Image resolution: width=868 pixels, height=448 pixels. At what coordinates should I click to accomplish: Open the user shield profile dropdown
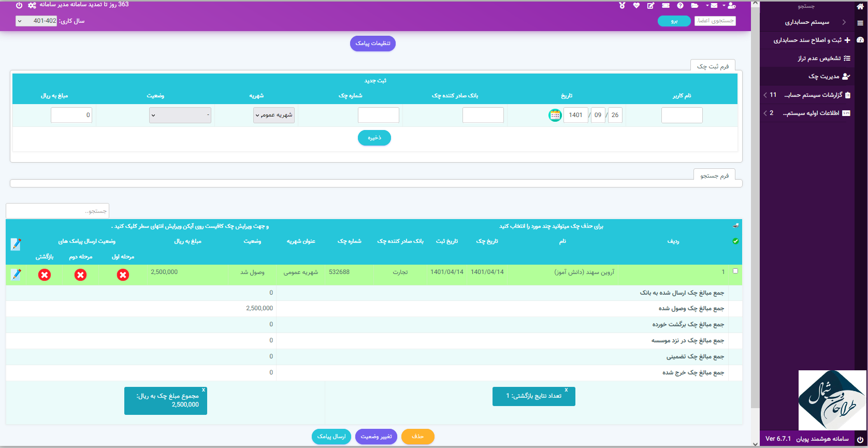[729, 5]
